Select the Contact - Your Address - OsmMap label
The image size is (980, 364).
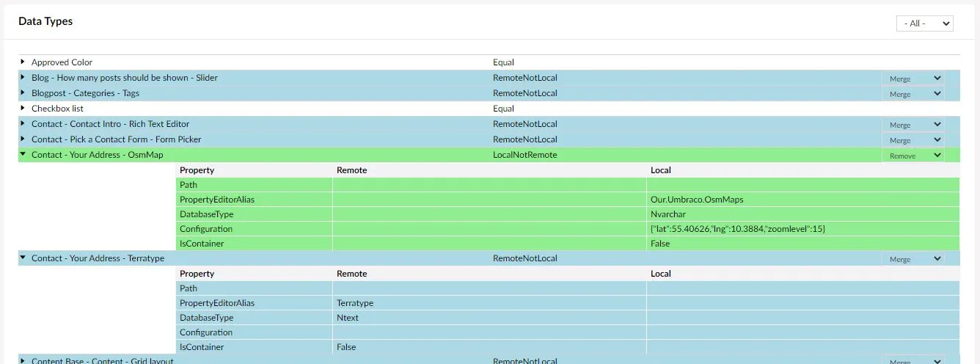pyautogui.click(x=98, y=155)
